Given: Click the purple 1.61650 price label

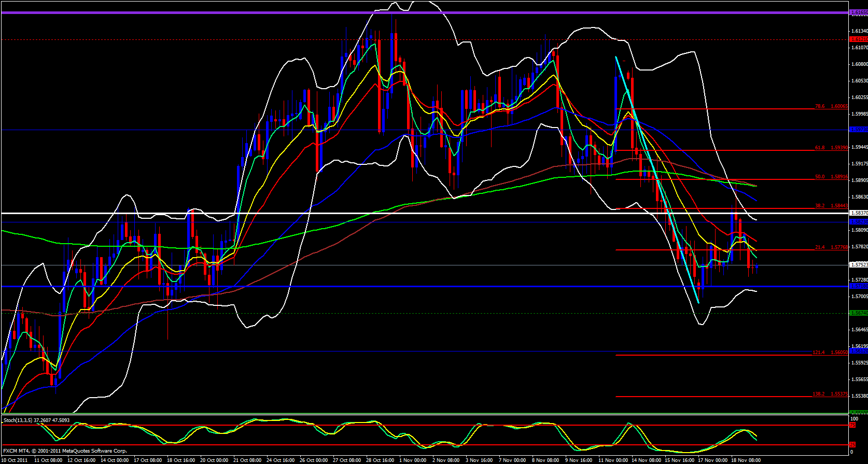Looking at the screenshot, I should pyautogui.click(x=857, y=12).
